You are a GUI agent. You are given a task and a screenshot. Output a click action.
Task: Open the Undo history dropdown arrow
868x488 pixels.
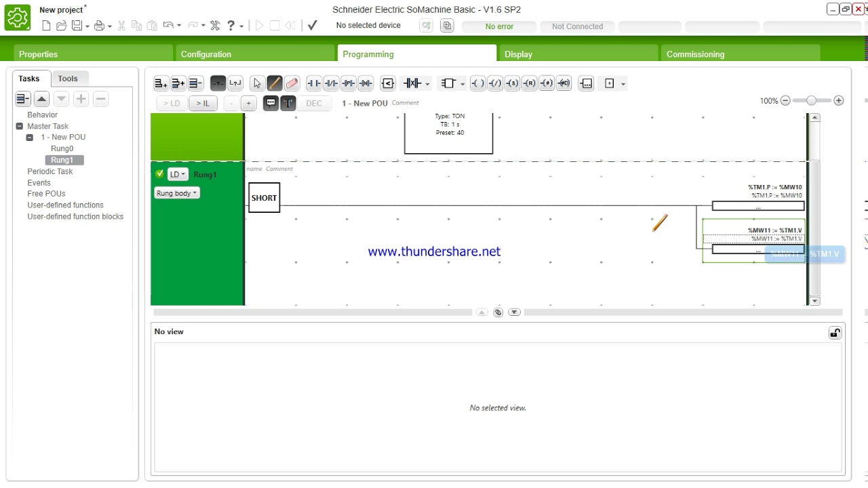(x=178, y=26)
